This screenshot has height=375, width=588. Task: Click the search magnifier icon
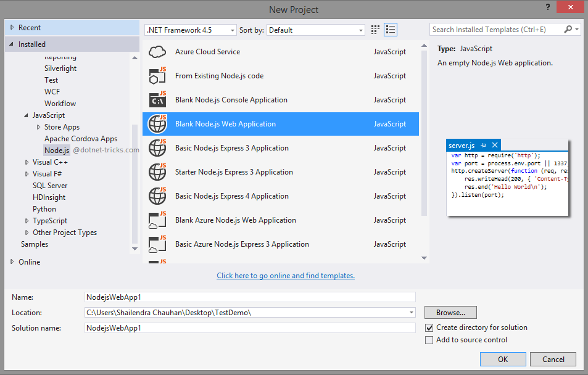point(568,29)
